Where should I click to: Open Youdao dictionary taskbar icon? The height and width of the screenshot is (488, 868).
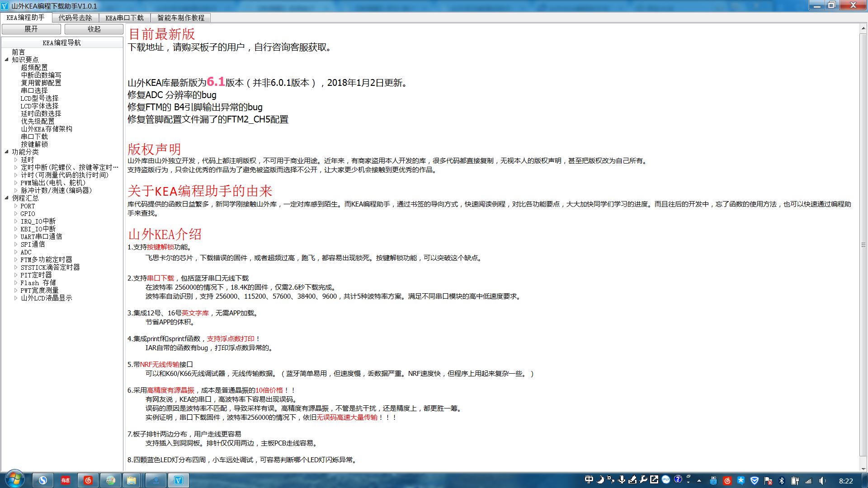click(66, 480)
